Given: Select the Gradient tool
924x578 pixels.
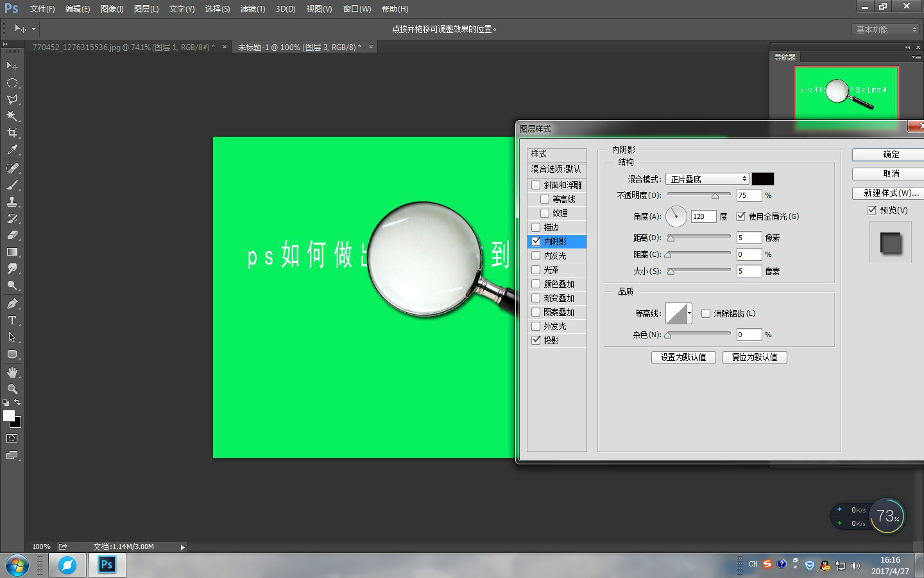Looking at the screenshot, I should point(12,252).
